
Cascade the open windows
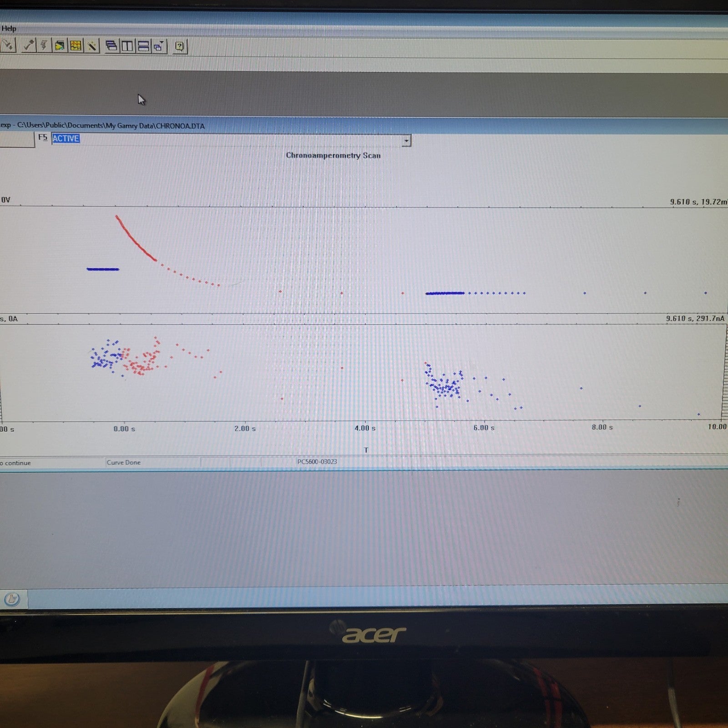pos(111,45)
